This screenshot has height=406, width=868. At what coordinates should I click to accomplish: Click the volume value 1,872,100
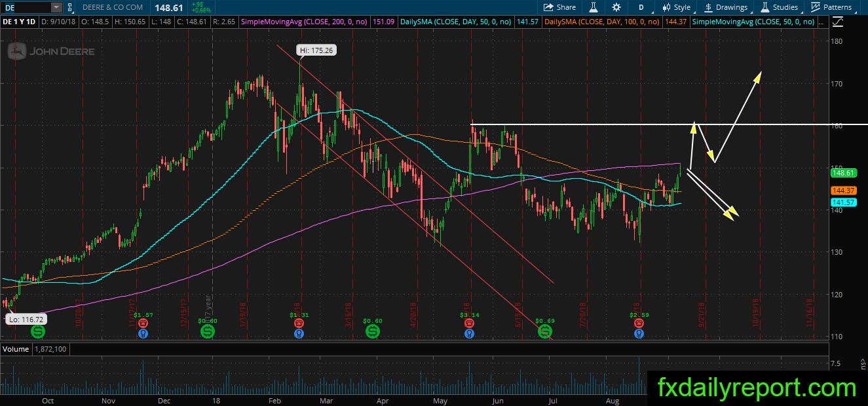tap(50, 349)
